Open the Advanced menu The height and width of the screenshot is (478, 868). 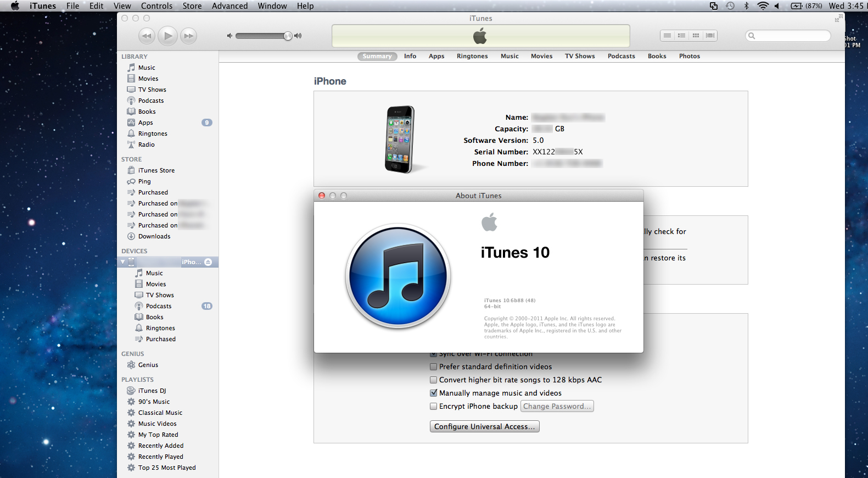click(x=229, y=6)
